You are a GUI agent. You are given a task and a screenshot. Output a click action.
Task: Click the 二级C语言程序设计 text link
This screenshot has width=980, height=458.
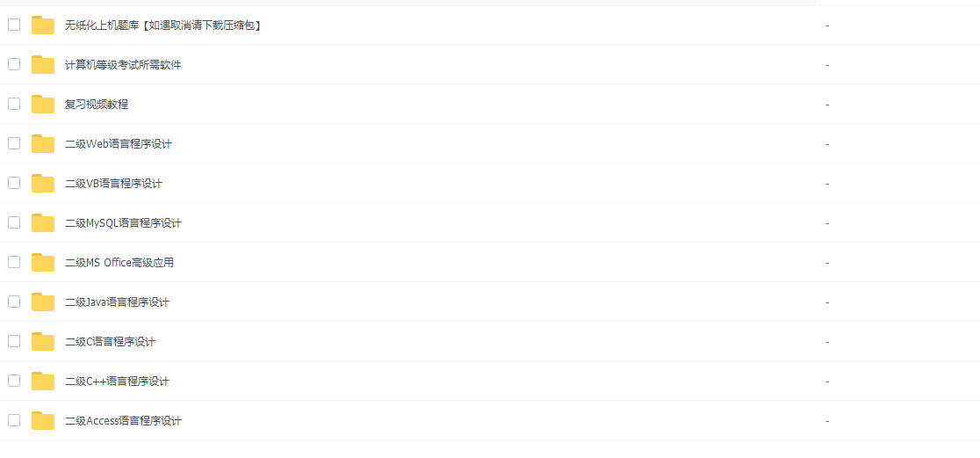pos(110,342)
